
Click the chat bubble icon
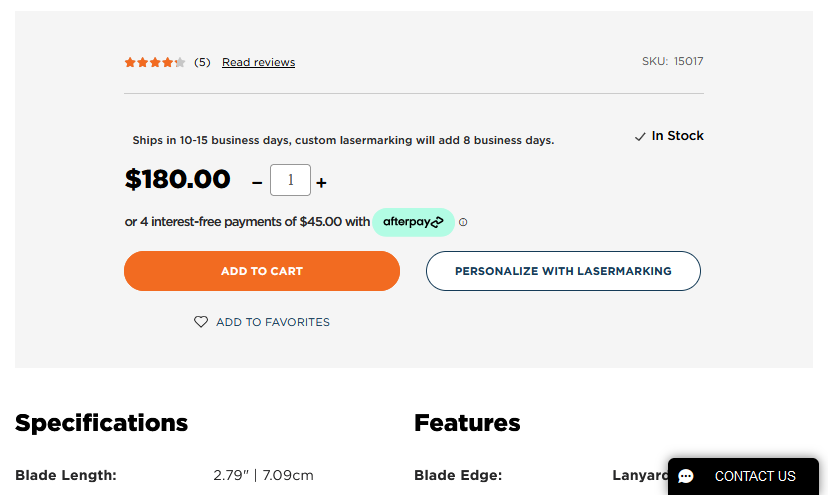coord(686,476)
